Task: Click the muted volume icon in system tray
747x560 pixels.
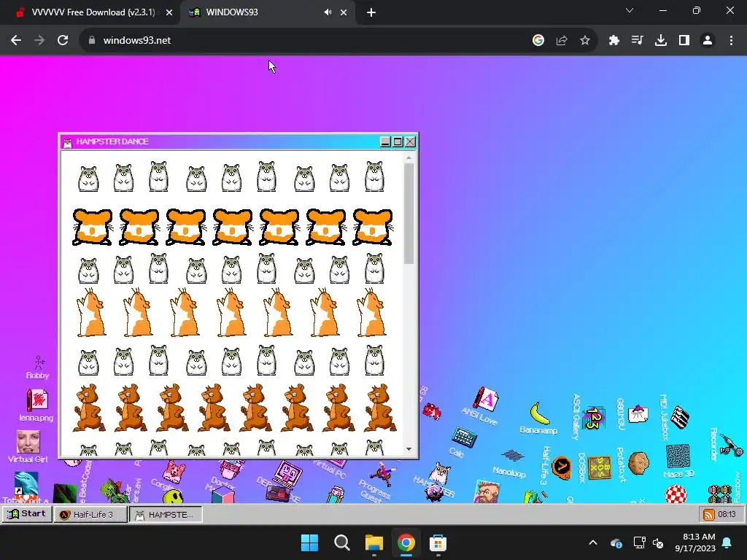Action: coord(659,542)
